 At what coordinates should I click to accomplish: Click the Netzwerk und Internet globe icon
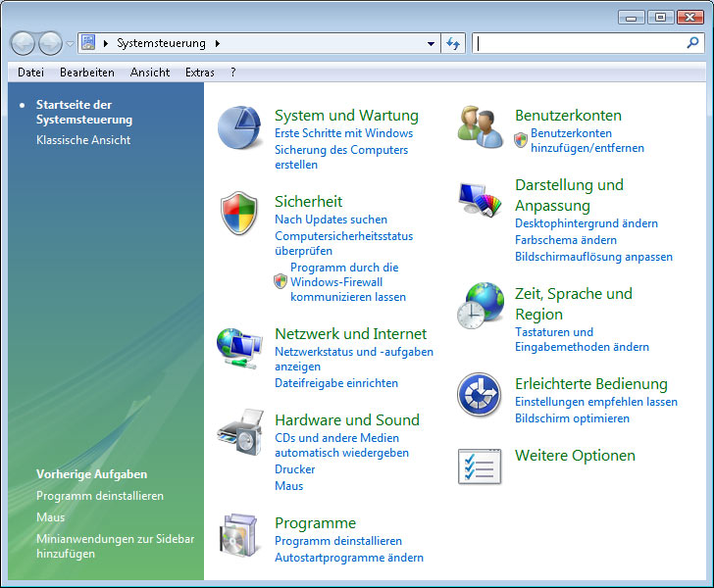[x=239, y=348]
